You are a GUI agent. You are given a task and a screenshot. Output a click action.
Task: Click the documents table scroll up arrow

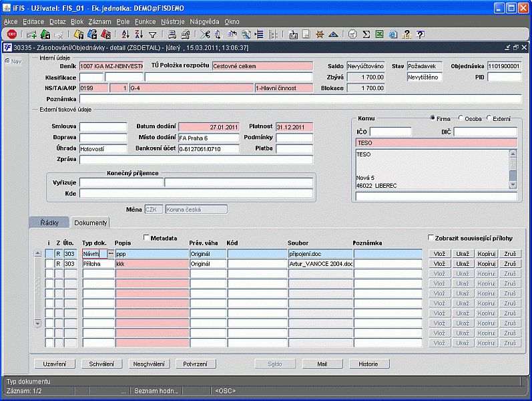[37, 253]
